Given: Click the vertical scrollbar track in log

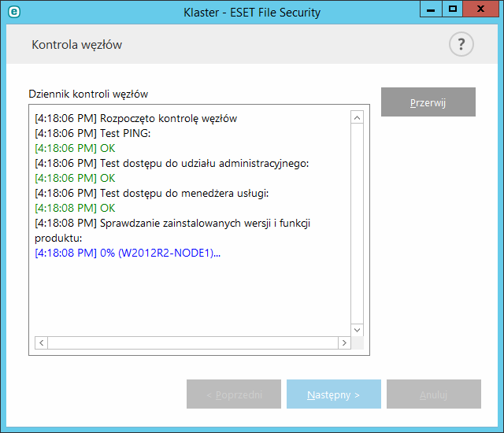Looking at the screenshot, I should pyautogui.click(x=357, y=224).
